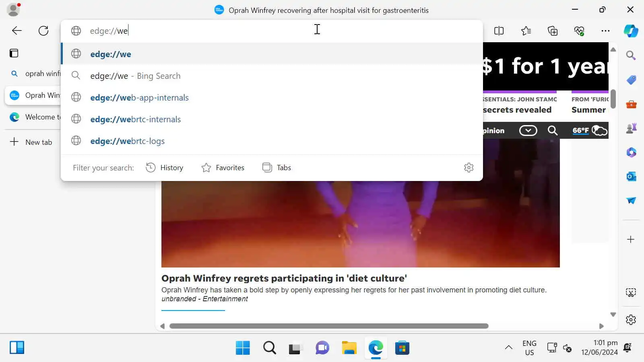The image size is (644, 362).
Task: Open sidebar Shopping tag icon
Action: tap(631, 80)
